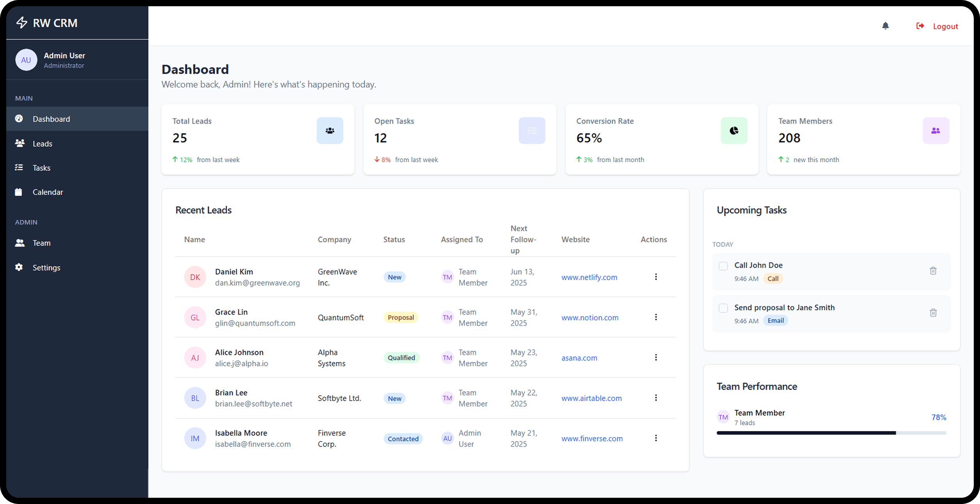The height and width of the screenshot is (504, 980).
Task: Click the Team Members purple icon
Action: pyautogui.click(x=936, y=131)
